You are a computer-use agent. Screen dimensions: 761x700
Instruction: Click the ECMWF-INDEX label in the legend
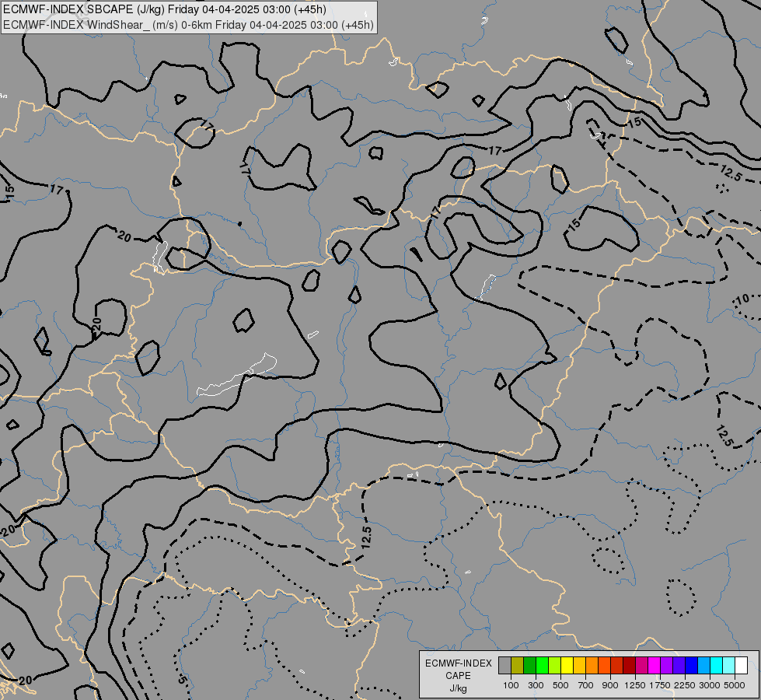pyautogui.click(x=459, y=663)
